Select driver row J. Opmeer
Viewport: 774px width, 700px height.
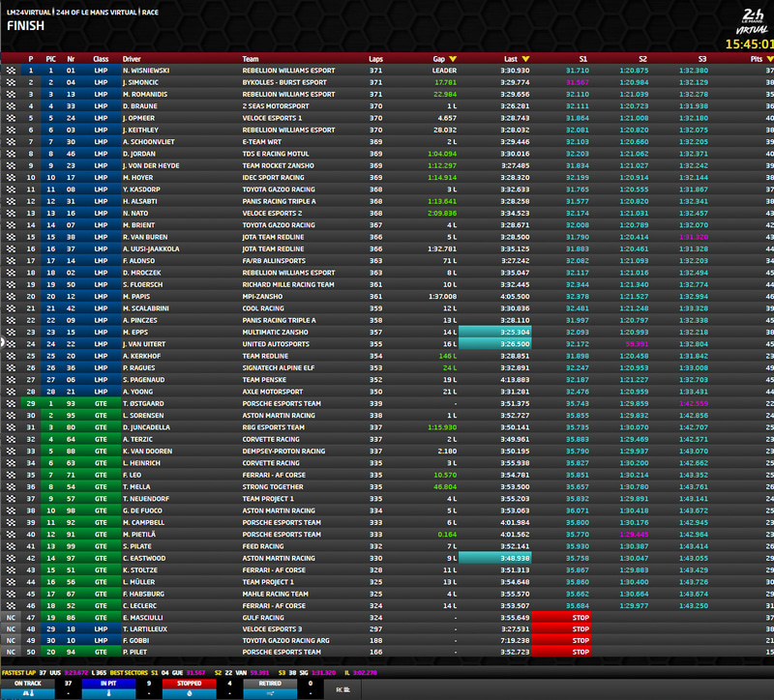387,118
